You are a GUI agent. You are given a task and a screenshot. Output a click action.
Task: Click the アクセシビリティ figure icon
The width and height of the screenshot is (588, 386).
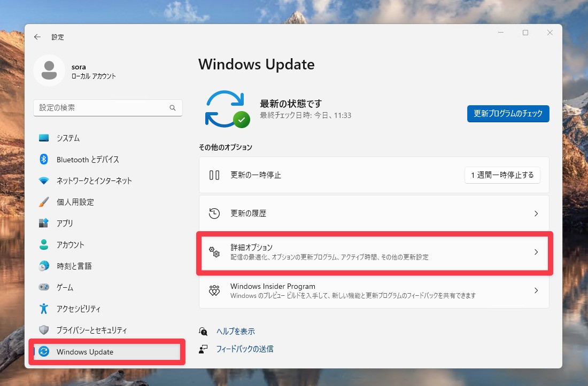44,309
